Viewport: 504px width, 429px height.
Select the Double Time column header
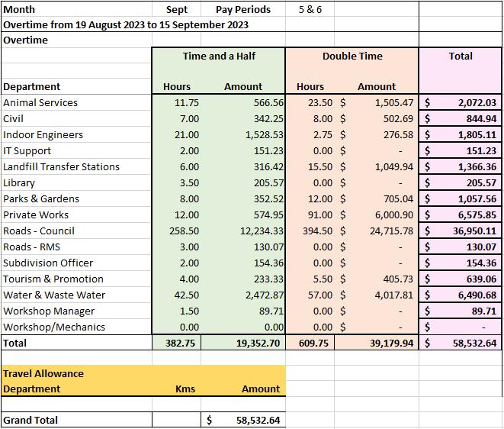tap(352, 56)
